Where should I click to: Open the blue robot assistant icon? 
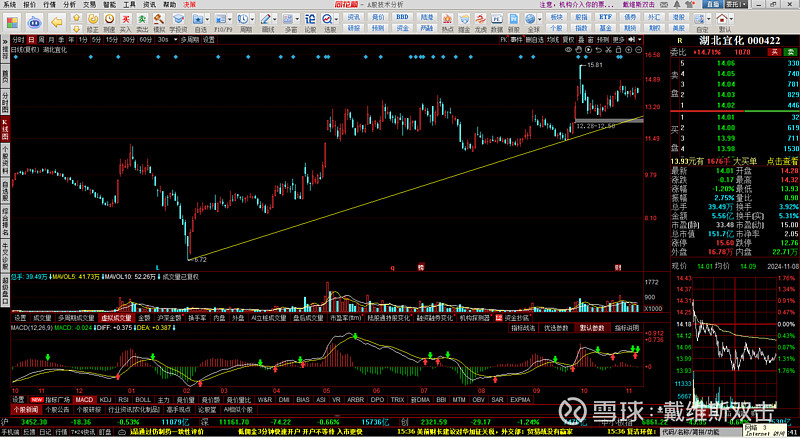coord(35,22)
